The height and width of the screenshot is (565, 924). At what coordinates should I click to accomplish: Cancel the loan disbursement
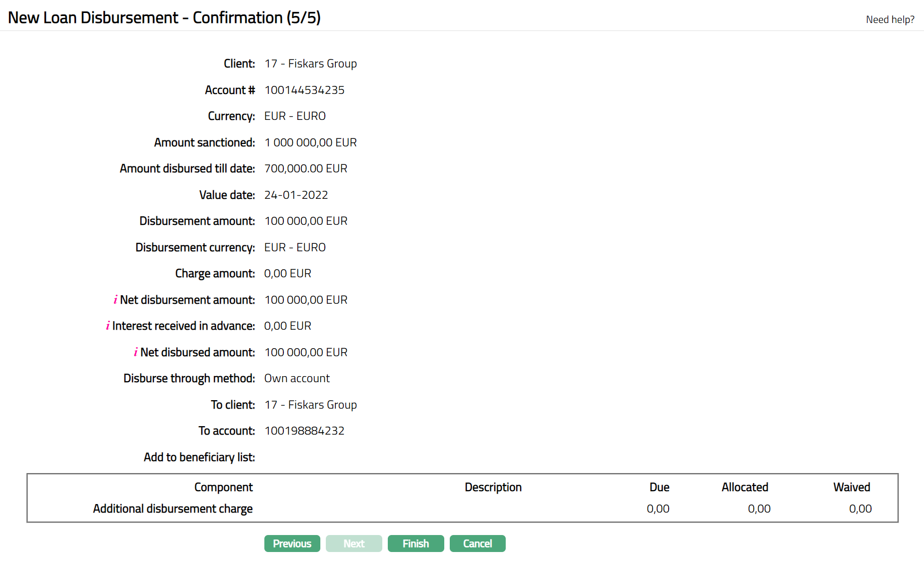pos(477,544)
